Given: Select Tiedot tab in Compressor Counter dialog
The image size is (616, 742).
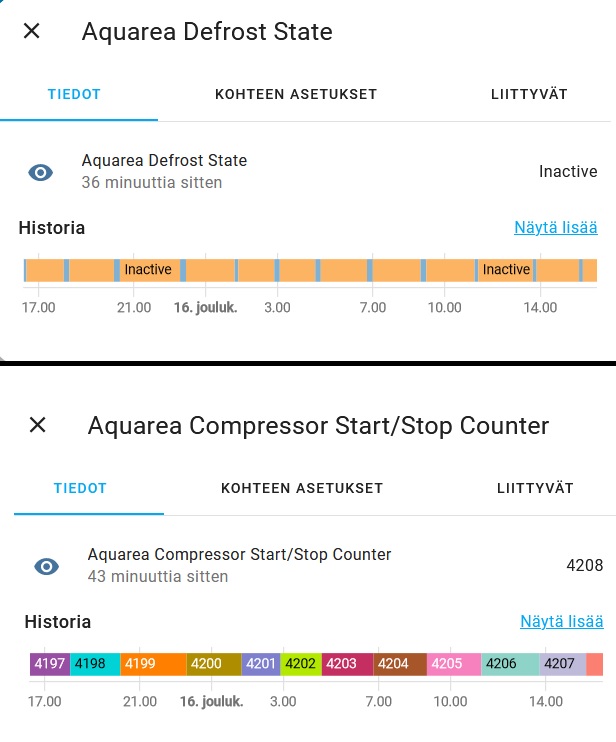Looking at the screenshot, I should point(81,489).
